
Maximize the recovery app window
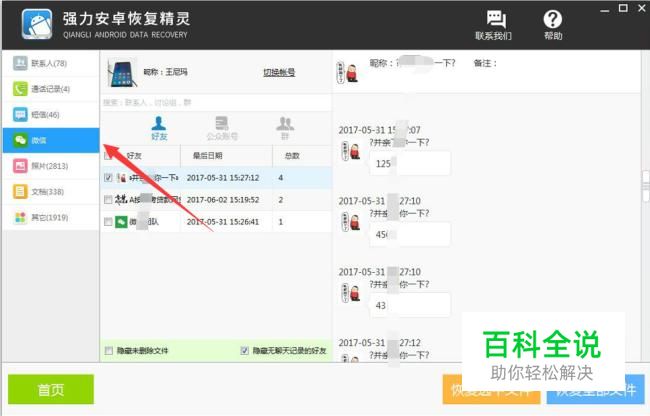(623, 8)
